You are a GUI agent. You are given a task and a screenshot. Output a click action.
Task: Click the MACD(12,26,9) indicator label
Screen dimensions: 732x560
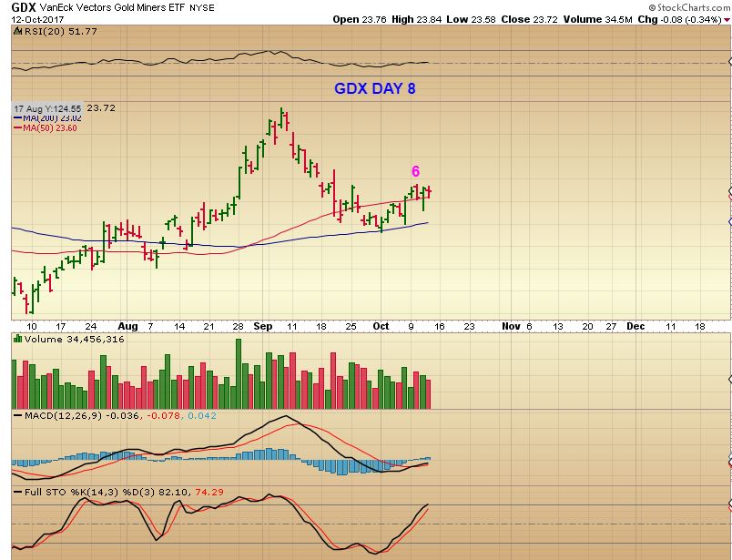(63, 416)
